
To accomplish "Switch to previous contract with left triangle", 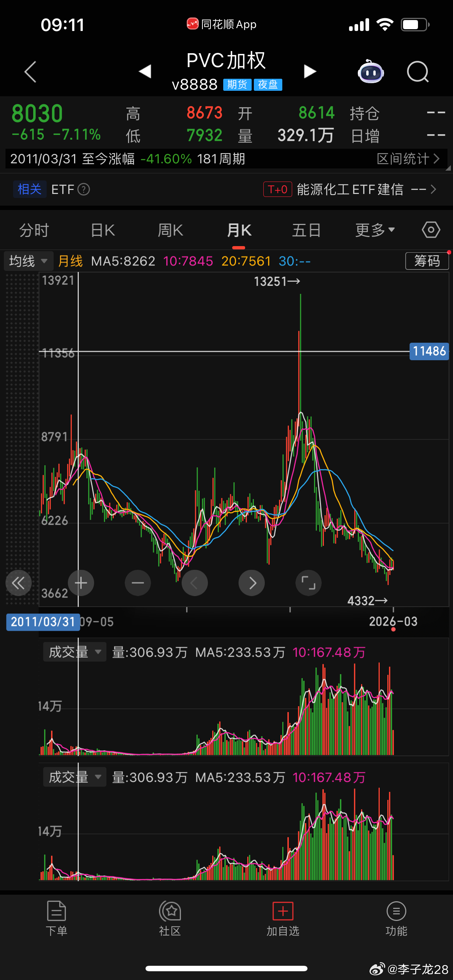I will [145, 71].
